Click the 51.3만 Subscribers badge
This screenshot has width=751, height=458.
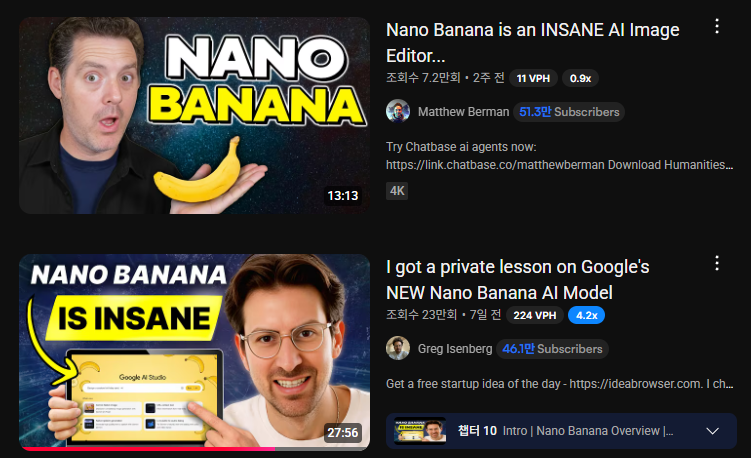pos(569,112)
